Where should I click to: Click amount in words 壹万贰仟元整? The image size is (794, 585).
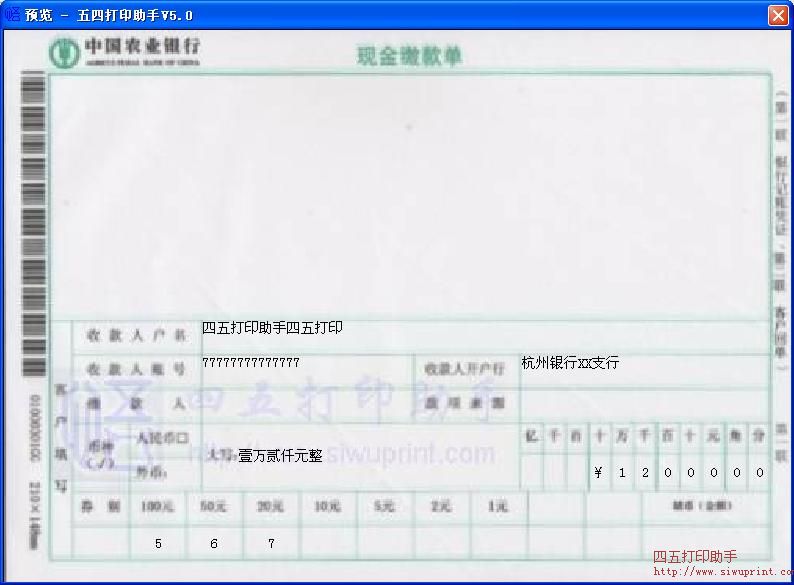280,456
